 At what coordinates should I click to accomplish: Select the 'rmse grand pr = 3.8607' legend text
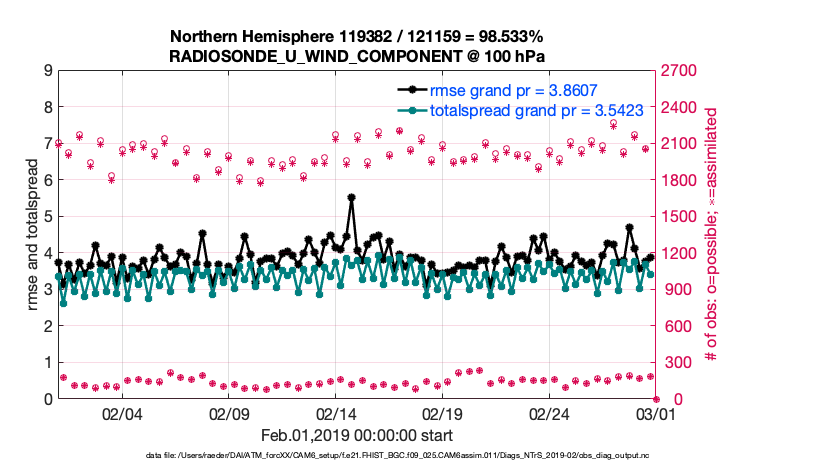pos(514,90)
